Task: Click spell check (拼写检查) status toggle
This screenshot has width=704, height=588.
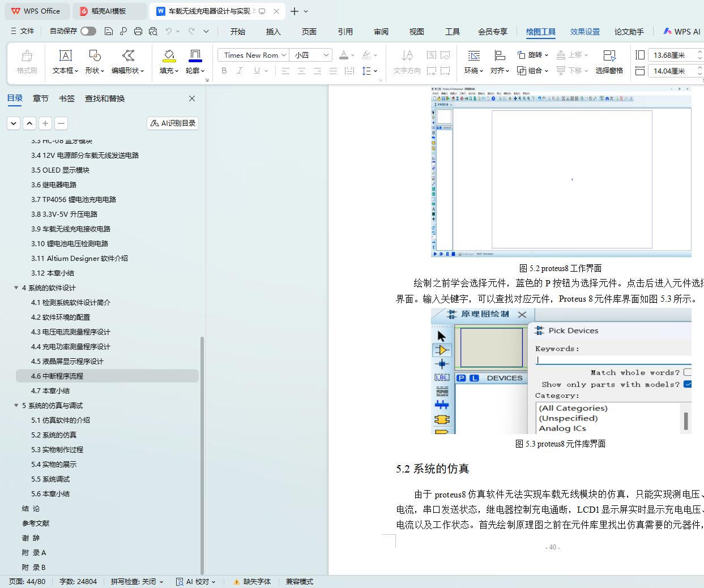Action: click(136, 581)
